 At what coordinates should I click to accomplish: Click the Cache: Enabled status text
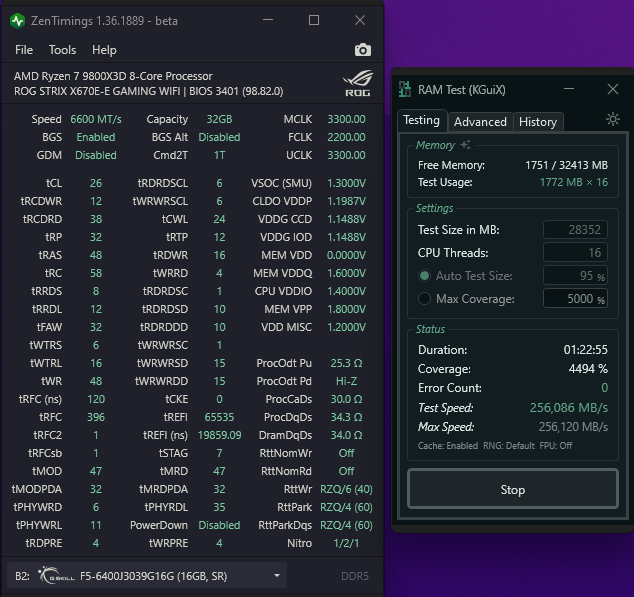tap(448, 446)
